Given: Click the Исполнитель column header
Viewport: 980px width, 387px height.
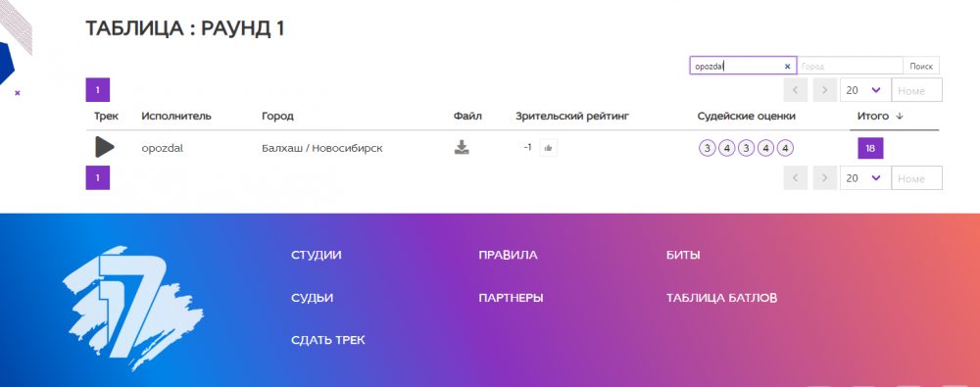Looking at the screenshot, I should 176,116.
